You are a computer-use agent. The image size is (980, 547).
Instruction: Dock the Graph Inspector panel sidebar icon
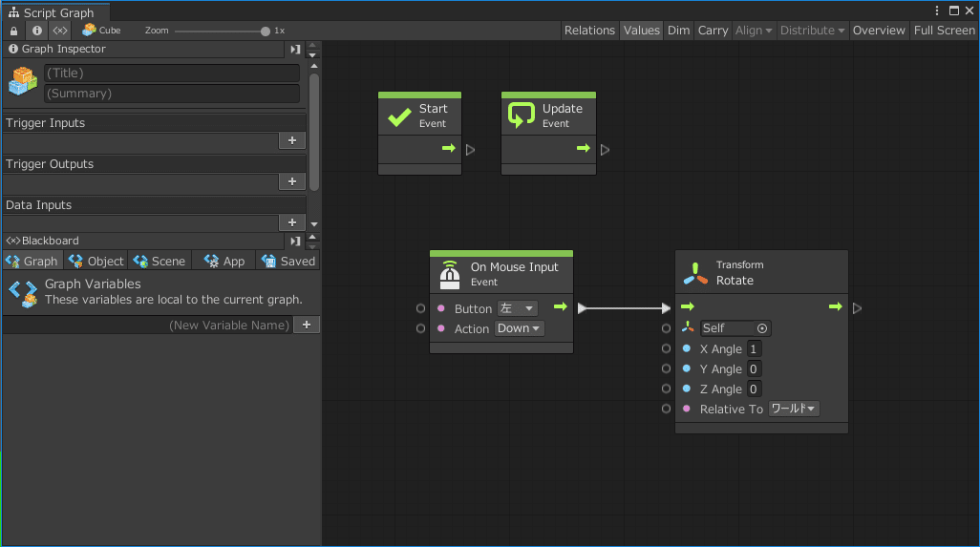coord(295,50)
